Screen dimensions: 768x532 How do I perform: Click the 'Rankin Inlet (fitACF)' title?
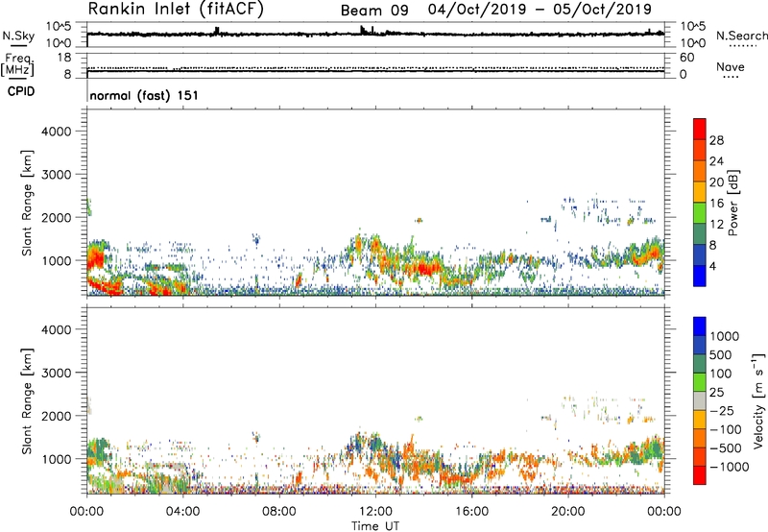click(x=176, y=9)
